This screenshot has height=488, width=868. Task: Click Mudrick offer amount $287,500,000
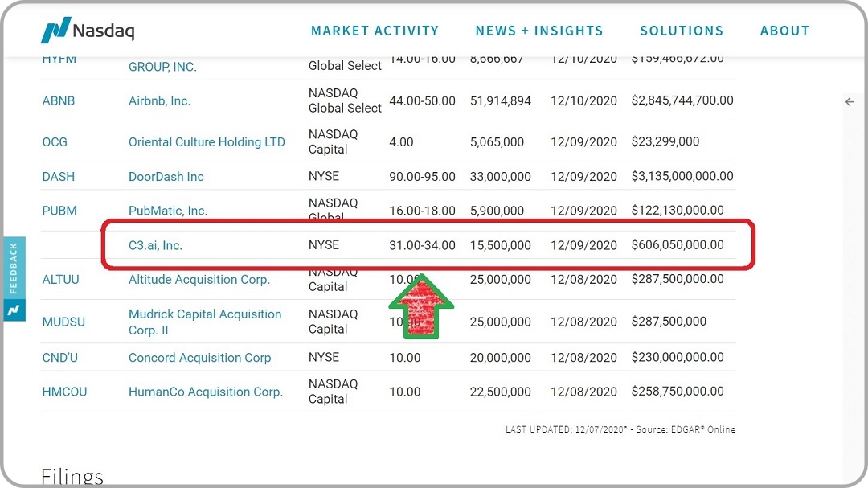(x=669, y=322)
